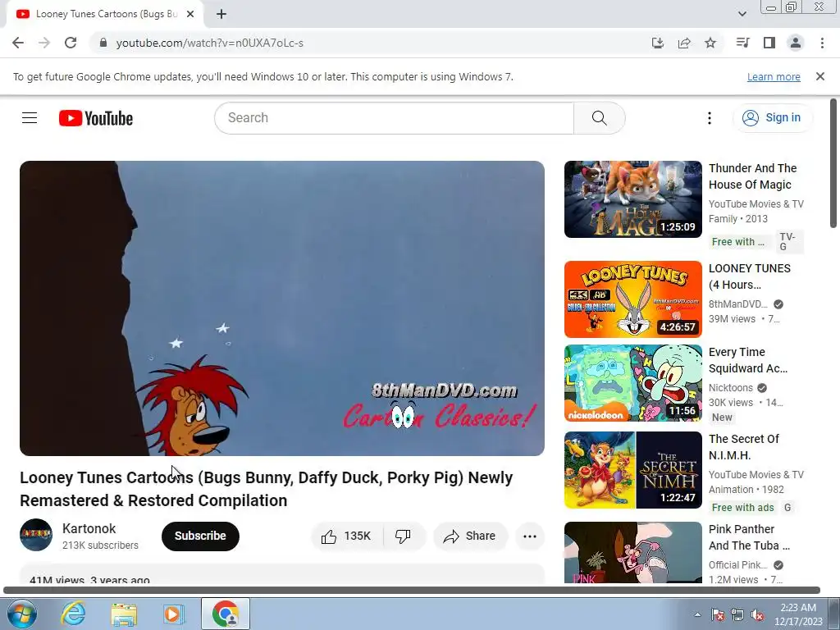This screenshot has height=630, width=840.
Task: Go back with the browser back arrow
Action: tap(18, 43)
